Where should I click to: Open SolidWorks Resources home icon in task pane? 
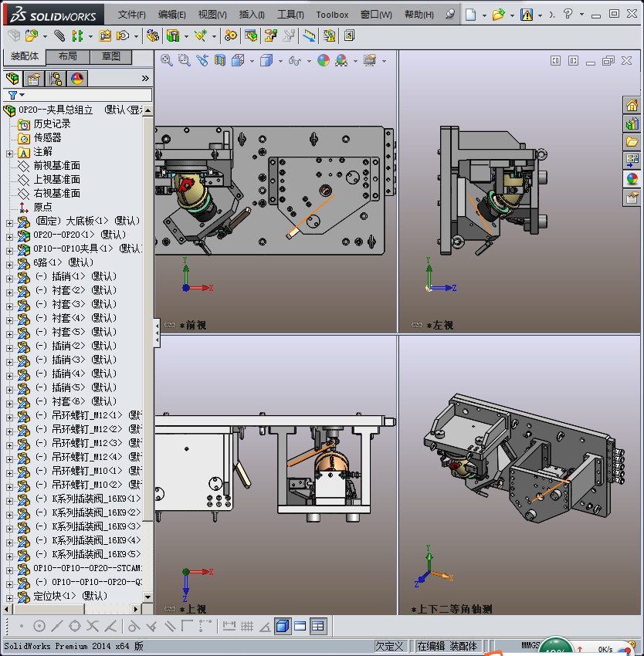(x=632, y=105)
